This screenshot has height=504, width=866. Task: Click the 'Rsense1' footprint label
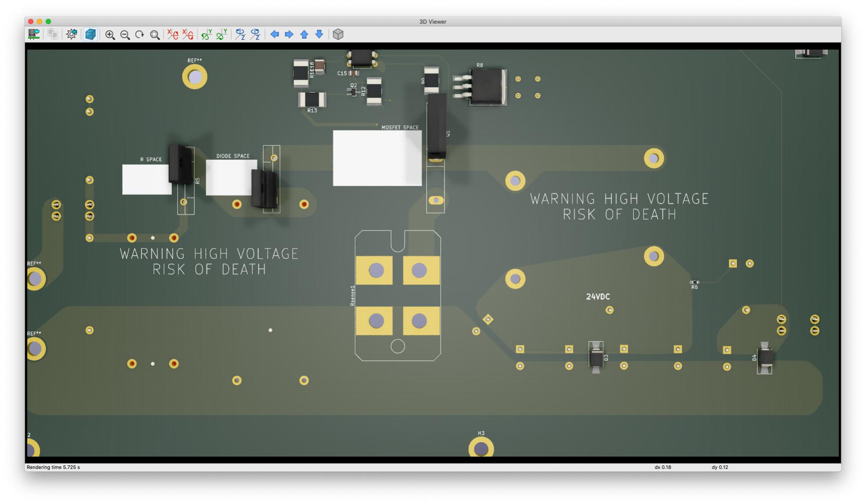point(352,295)
